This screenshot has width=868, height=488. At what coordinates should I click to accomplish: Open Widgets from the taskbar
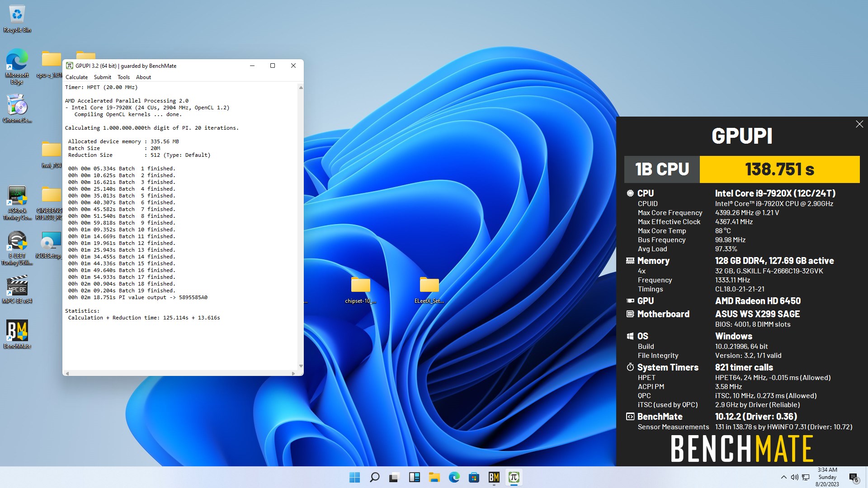414,477
